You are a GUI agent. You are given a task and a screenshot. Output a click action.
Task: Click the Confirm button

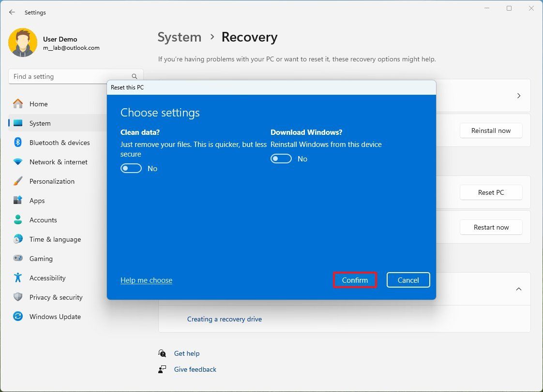355,280
